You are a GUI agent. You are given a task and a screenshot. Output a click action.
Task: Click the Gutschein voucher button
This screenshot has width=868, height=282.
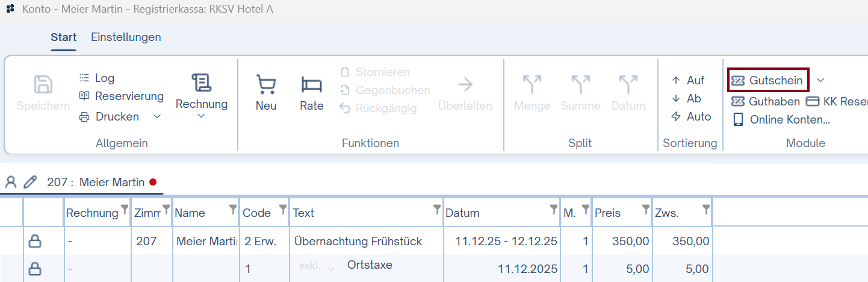pyautogui.click(x=767, y=80)
